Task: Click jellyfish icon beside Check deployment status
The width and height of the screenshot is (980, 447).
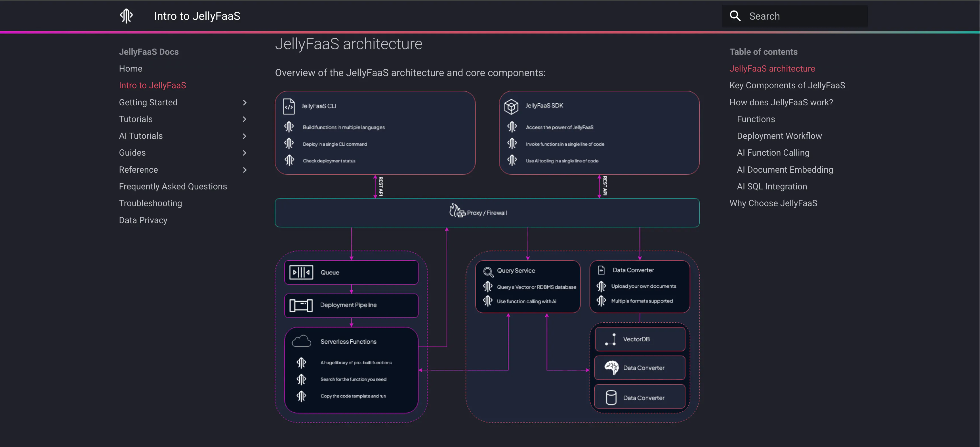Action: coord(289,160)
